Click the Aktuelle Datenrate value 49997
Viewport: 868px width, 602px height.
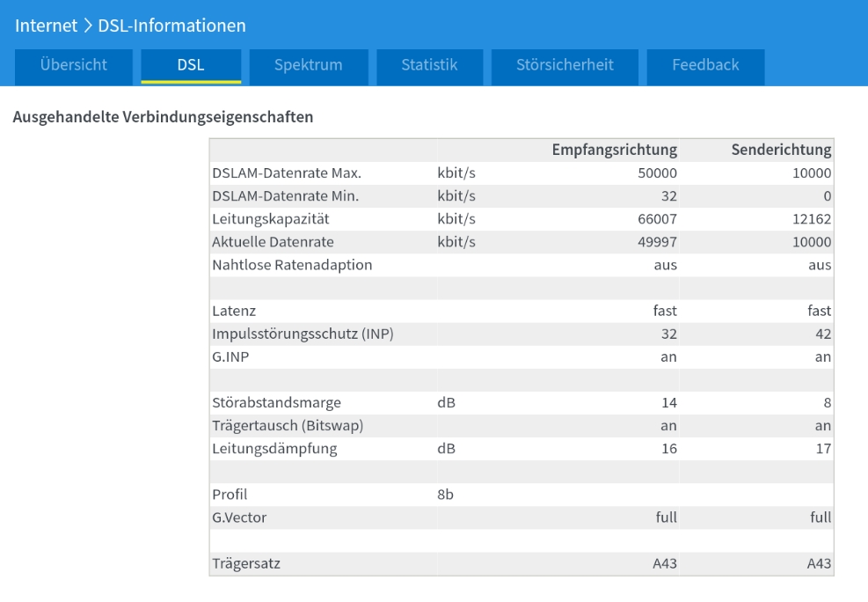tap(657, 242)
